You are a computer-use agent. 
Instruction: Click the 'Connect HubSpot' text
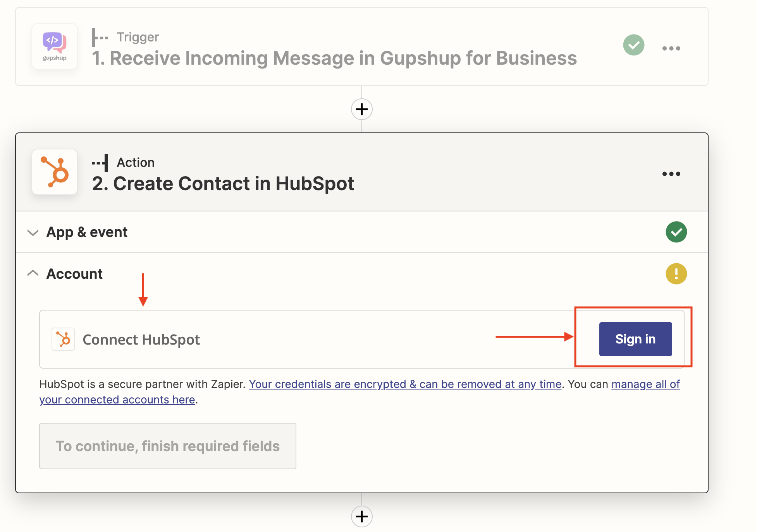141,340
